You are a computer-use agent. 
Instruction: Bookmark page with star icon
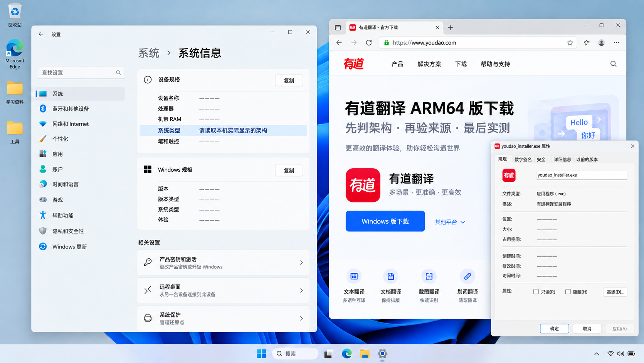570,43
